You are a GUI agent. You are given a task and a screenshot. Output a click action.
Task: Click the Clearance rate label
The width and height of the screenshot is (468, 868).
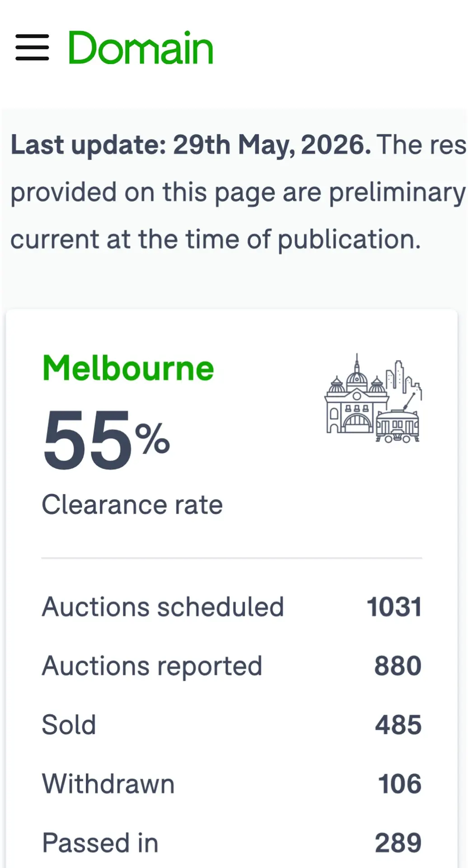point(132,505)
